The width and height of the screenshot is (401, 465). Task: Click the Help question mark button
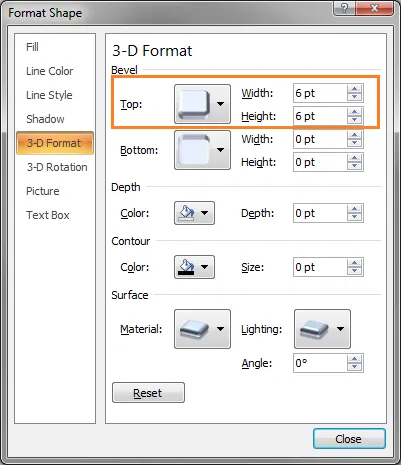pyautogui.click(x=344, y=8)
